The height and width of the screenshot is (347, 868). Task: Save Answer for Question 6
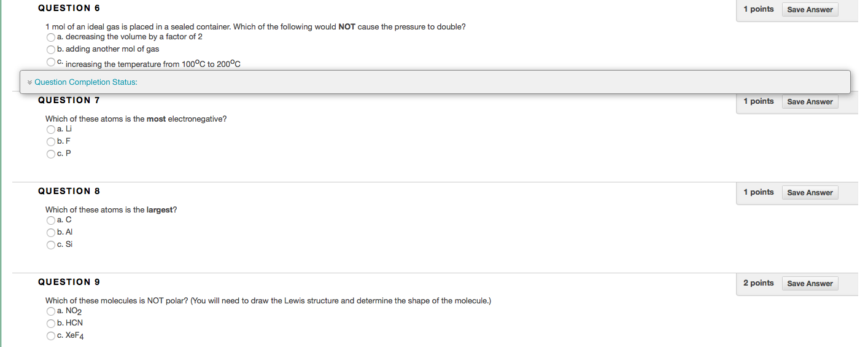click(x=810, y=10)
